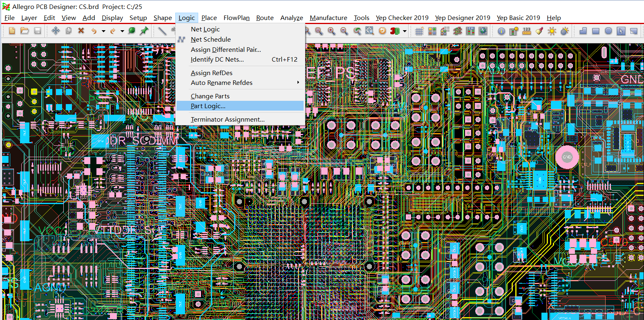Toggle the grid display icon
This screenshot has height=320, width=644.
pos(419,31)
